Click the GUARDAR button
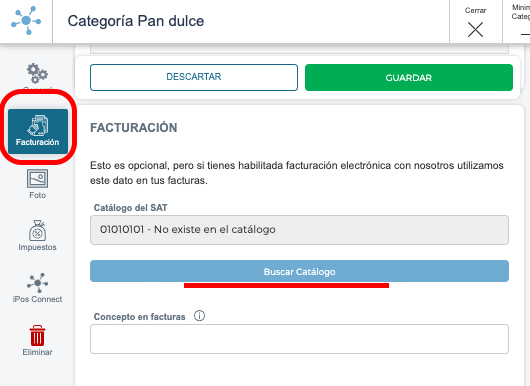530x386 pixels. pyautogui.click(x=409, y=77)
